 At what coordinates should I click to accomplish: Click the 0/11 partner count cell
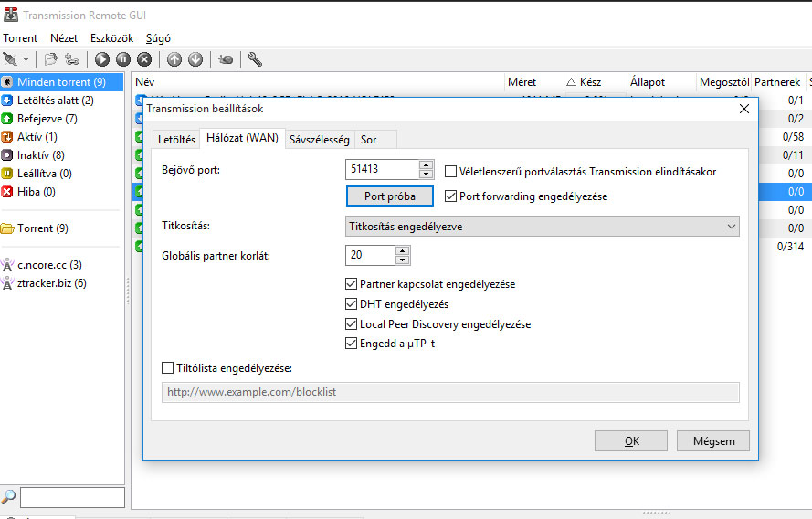(793, 154)
